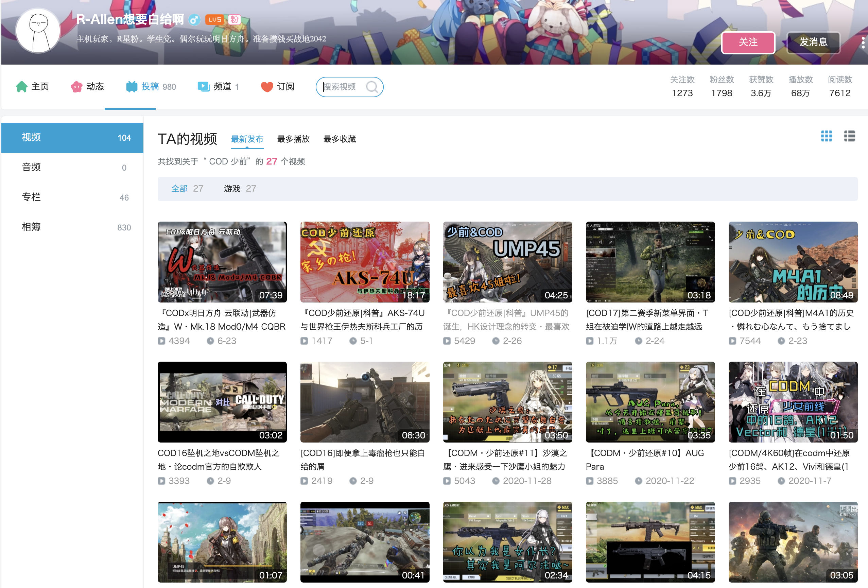The height and width of the screenshot is (588, 868).
Task: Select 相簿 830 in sidebar
Action: tap(72, 227)
